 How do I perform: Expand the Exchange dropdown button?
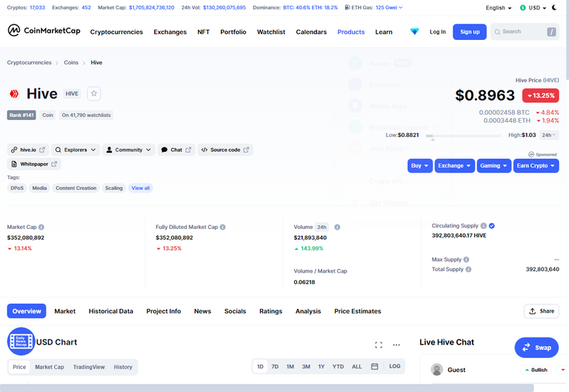pyautogui.click(x=454, y=165)
